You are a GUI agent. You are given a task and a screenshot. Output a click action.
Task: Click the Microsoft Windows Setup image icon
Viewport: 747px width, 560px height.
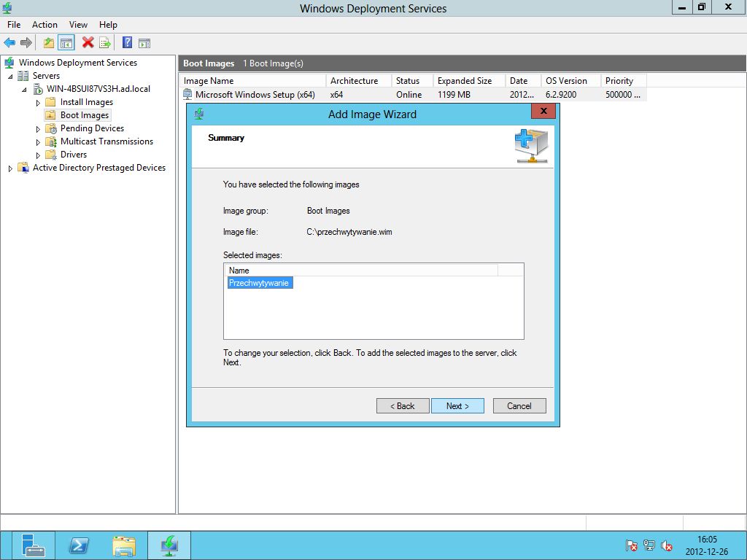pos(187,94)
